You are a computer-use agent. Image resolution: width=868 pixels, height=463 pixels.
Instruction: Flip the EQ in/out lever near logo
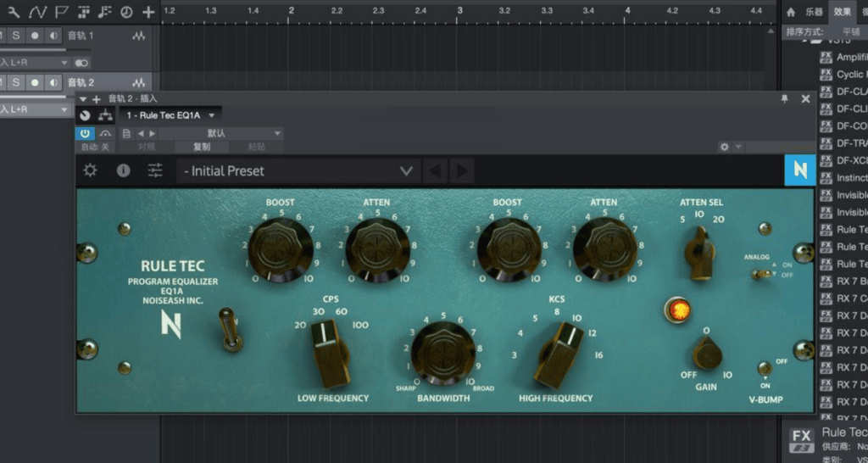coord(231,330)
